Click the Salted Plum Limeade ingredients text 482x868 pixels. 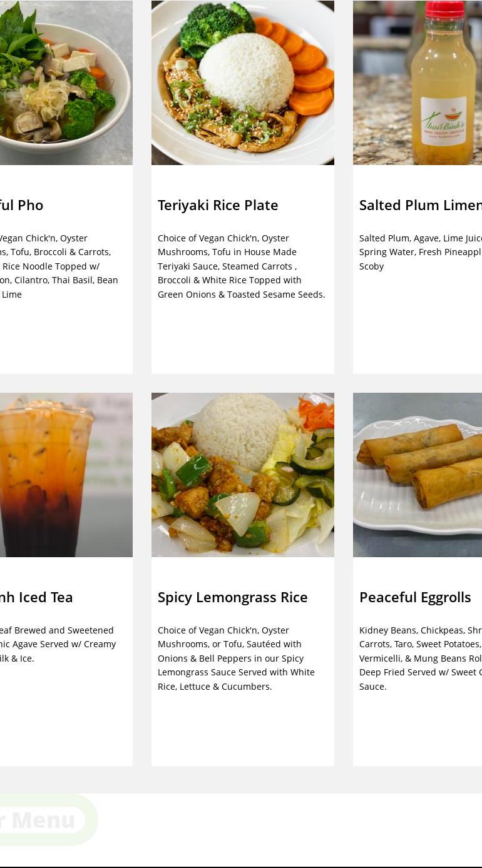point(421,252)
